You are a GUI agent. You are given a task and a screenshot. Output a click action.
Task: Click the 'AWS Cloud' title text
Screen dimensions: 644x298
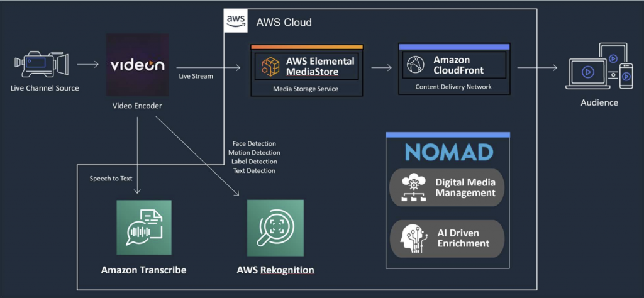coord(284,22)
